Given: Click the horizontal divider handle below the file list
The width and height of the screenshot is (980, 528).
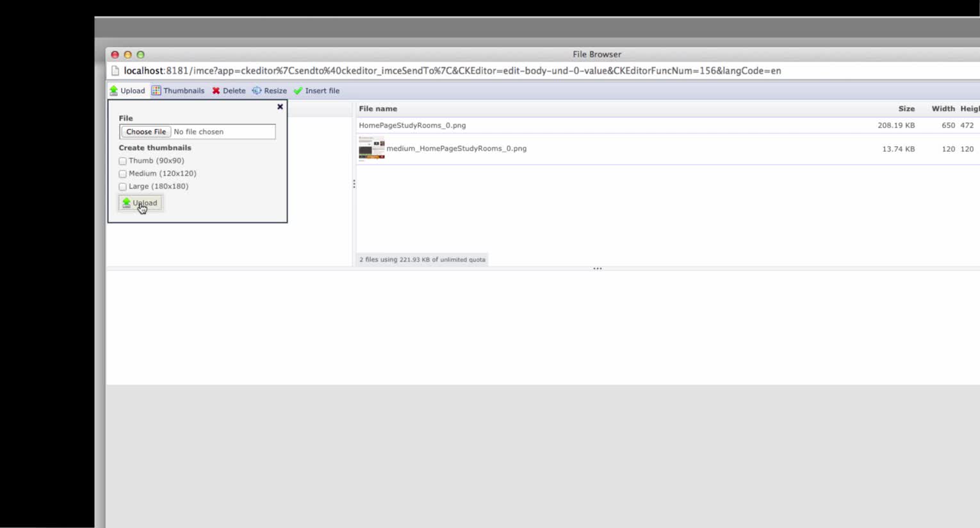Looking at the screenshot, I should [597, 268].
